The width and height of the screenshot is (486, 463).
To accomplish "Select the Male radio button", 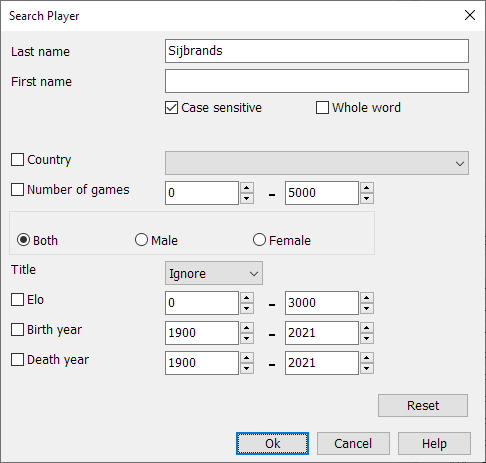I will 141,240.
